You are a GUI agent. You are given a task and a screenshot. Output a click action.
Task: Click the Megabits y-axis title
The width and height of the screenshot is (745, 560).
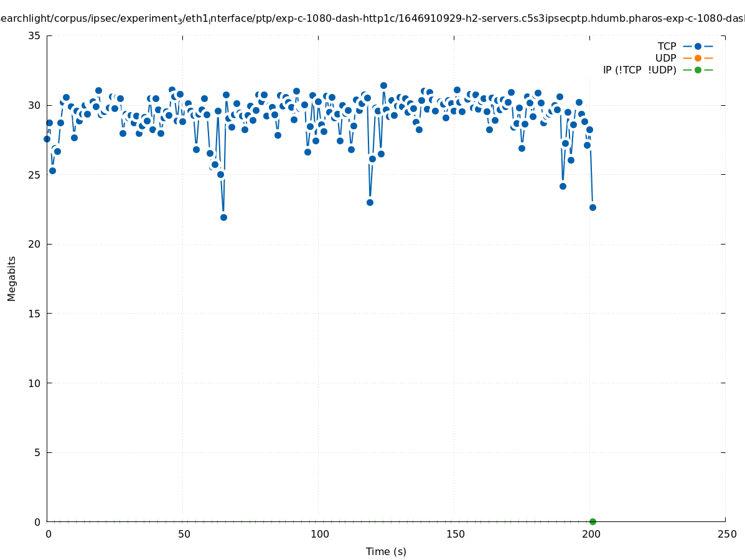coord(12,278)
